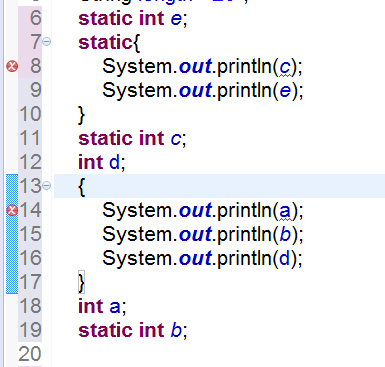385x367 pixels.
Task: Click the error marker on line 8
Action: coord(12,66)
